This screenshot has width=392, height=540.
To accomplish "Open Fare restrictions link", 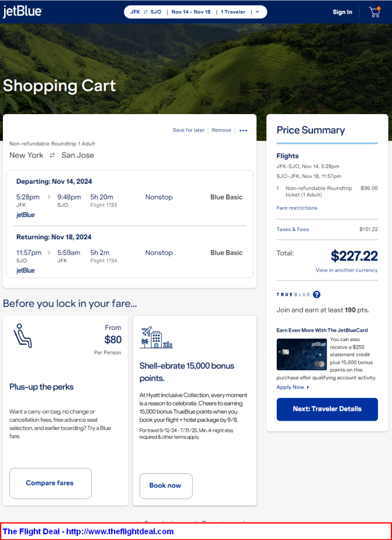I will tap(297, 208).
